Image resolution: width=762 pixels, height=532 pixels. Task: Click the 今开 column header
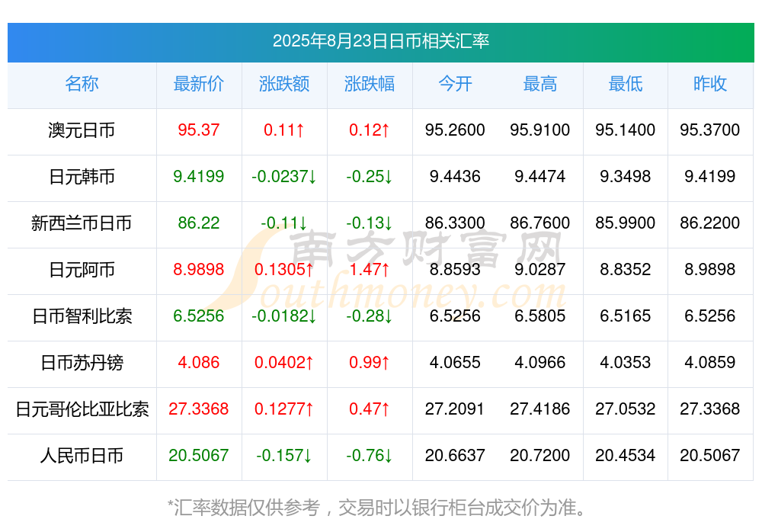[x=455, y=84]
